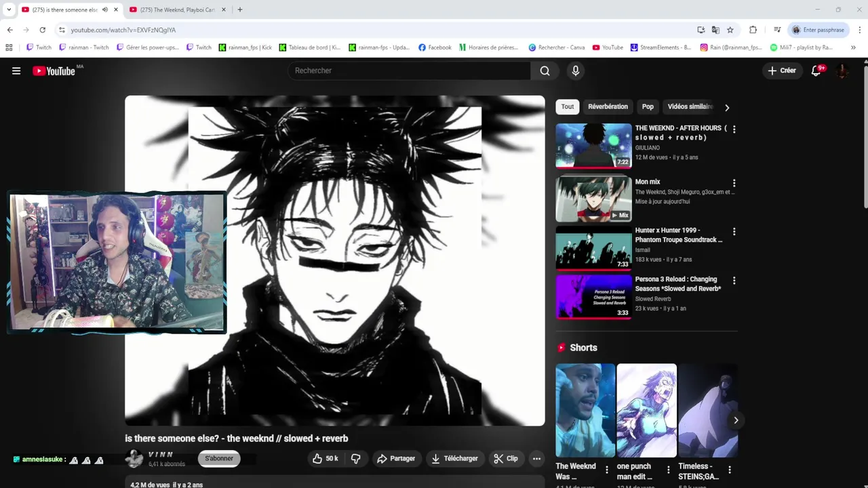
Task: Select the Pop filter chip
Action: 648,106
